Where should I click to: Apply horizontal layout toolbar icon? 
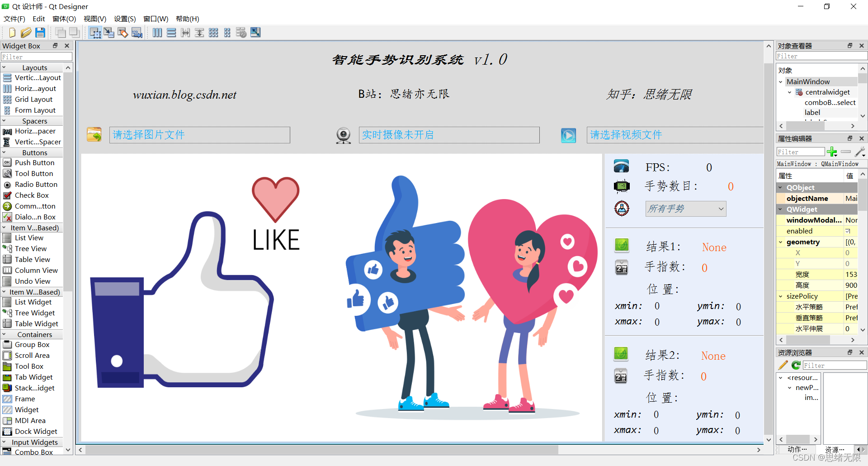[157, 33]
